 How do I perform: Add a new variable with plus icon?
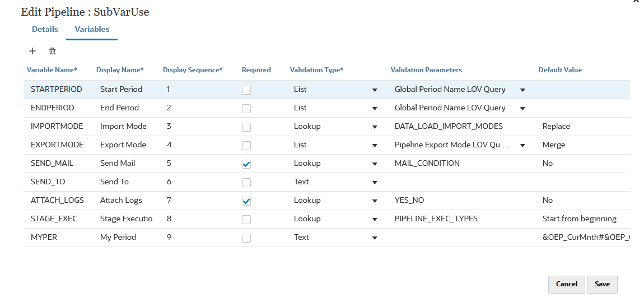pos(32,51)
